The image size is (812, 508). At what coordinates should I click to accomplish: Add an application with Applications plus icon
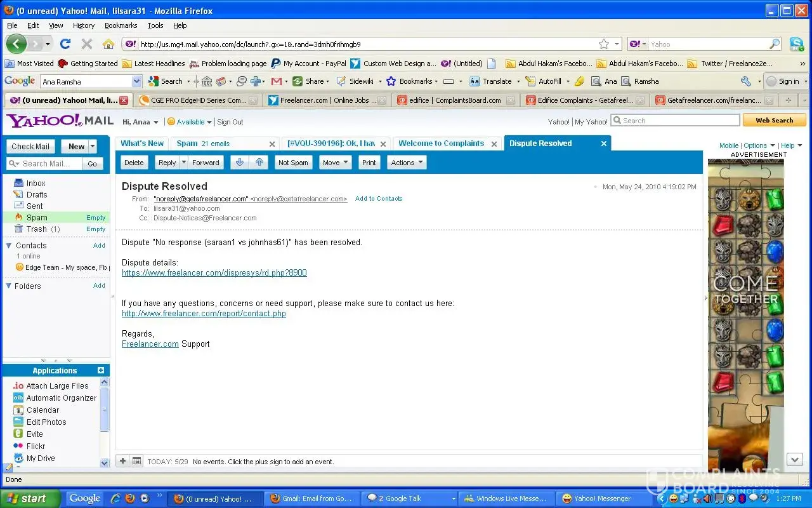(x=101, y=370)
